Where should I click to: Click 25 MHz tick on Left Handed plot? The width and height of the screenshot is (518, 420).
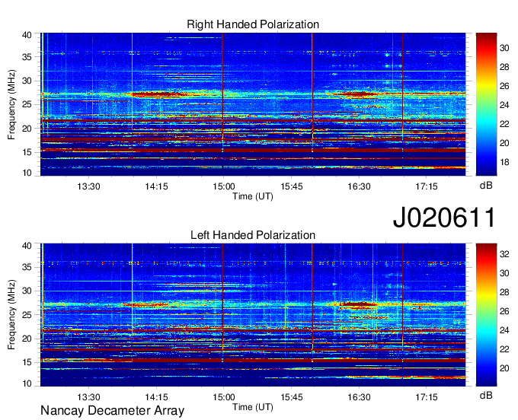[27, 315]
